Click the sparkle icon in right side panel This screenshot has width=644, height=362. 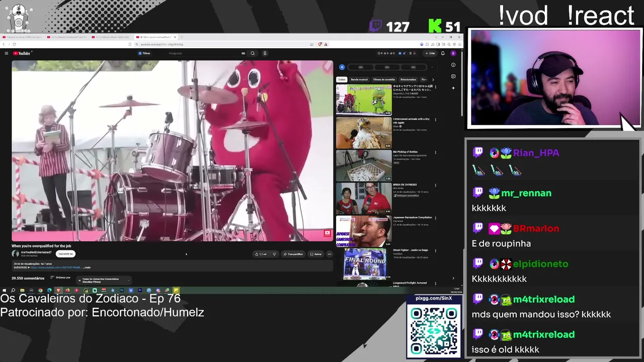tap(453, 88)
